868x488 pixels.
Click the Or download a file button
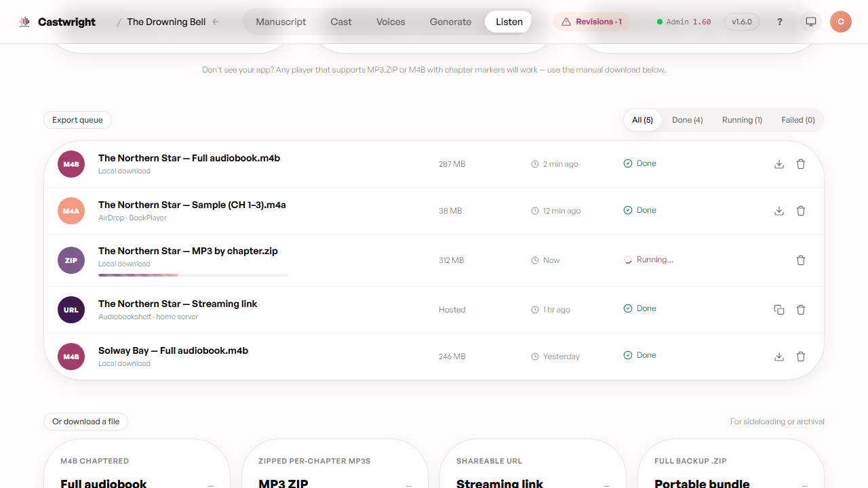tap(85, 422)
